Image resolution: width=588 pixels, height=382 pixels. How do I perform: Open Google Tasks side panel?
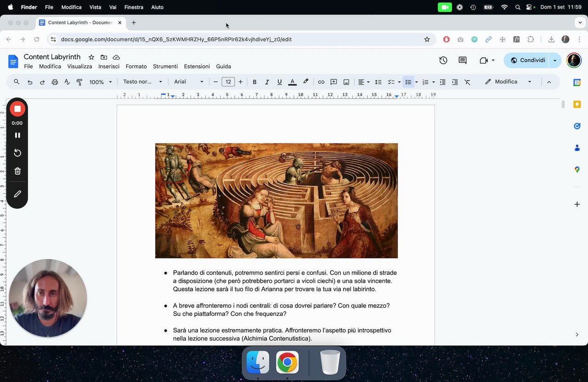point(577,126)
